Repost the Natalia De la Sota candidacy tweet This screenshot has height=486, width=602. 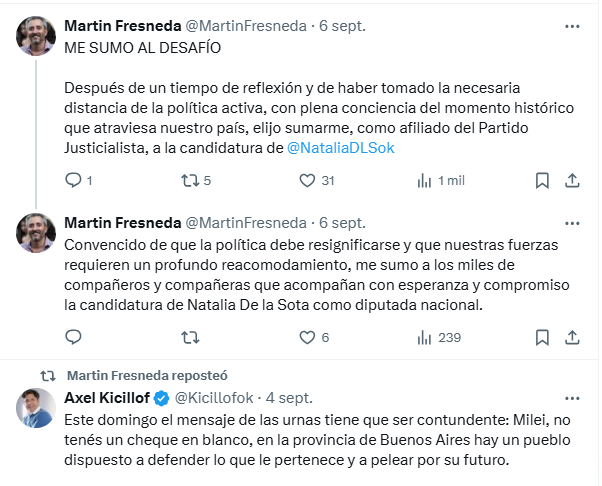pyautogui.click(x=188, y=338)
